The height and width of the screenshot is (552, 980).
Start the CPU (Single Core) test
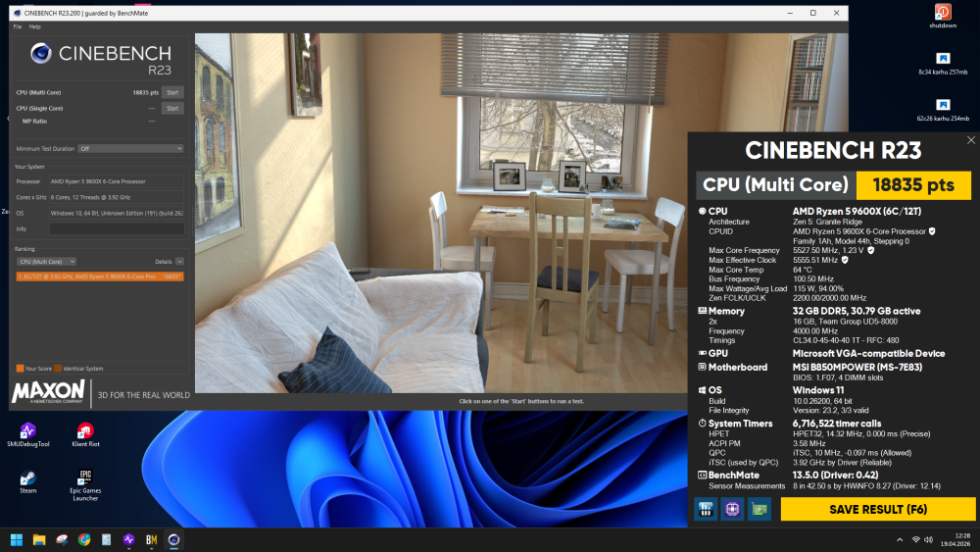tap(172, 108)
